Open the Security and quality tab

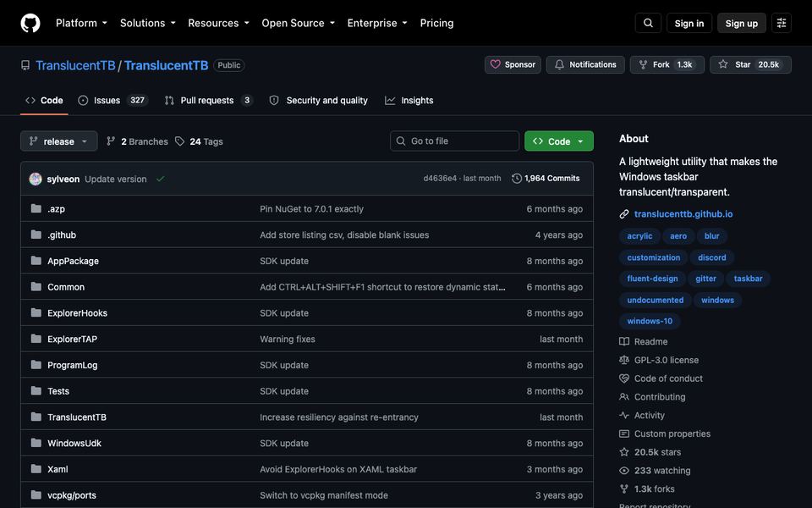pyautogui.click(x=319, y=100)
